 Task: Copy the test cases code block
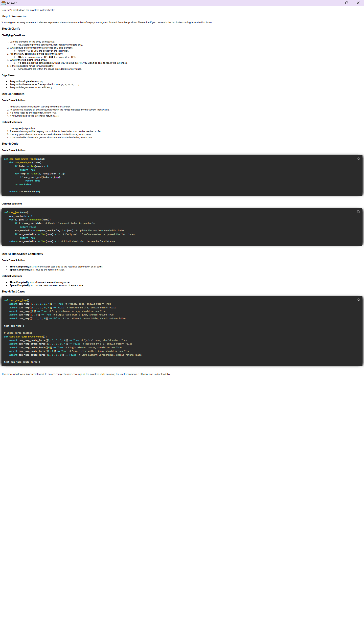358,299
